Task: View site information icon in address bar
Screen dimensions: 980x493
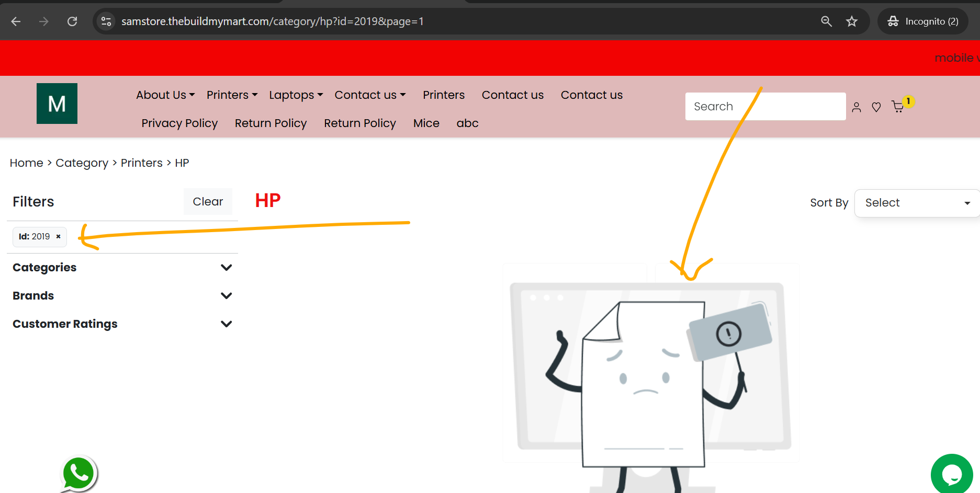Action: point(106,21)
